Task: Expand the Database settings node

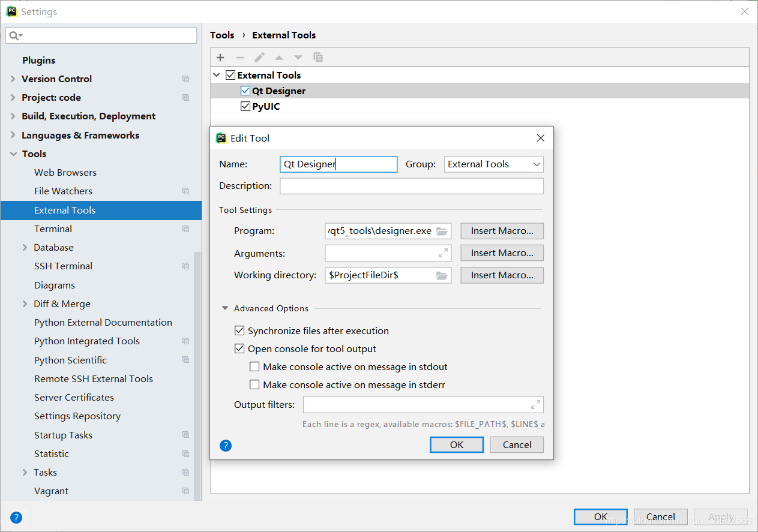Action: [25, 248]
